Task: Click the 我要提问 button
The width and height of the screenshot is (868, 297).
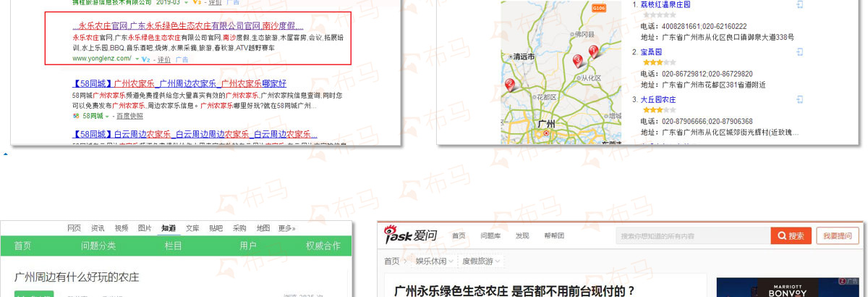Action: coord(839,236)
